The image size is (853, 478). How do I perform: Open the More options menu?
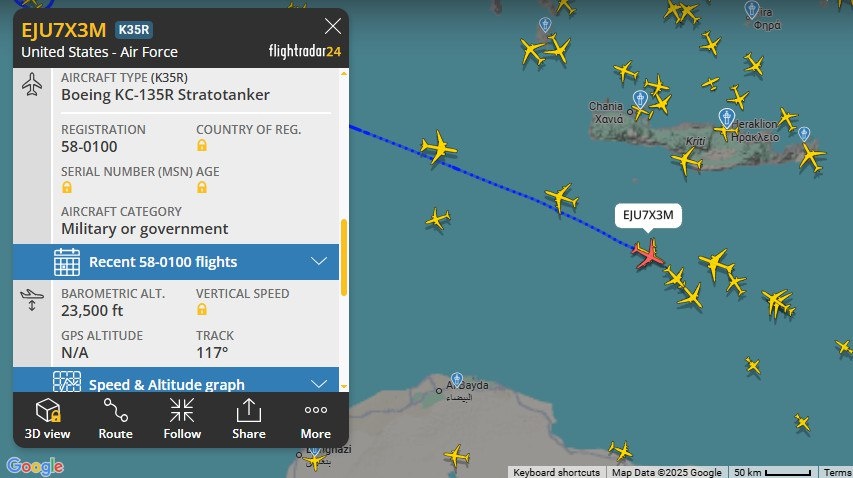coord(316,419)
